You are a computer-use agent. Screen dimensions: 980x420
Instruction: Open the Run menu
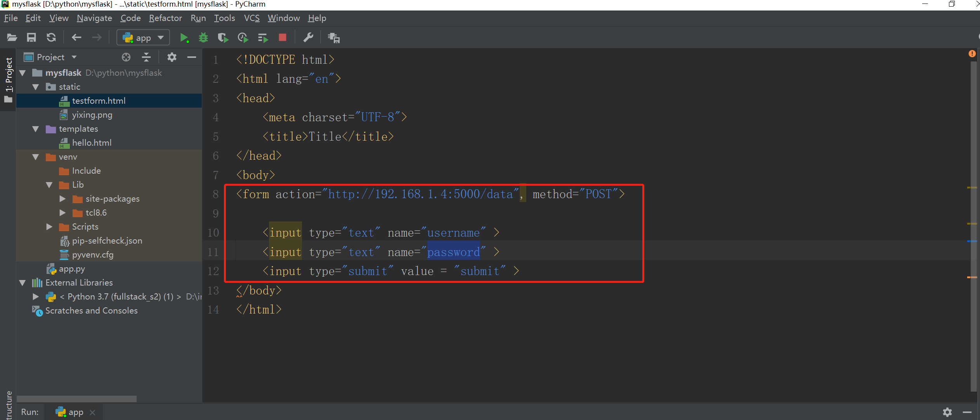click(198, 17)
